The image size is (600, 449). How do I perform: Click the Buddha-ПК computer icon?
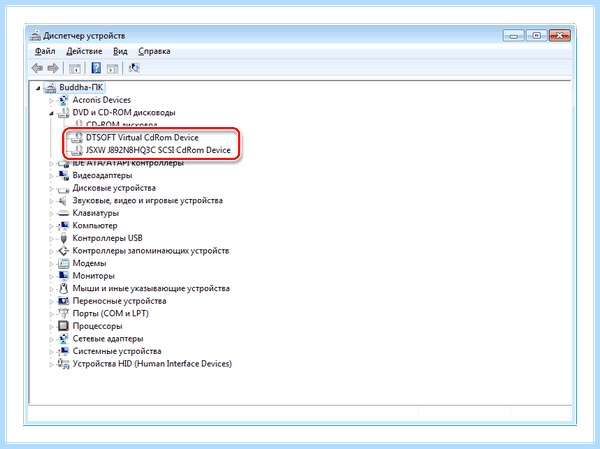tap(50, 88)
